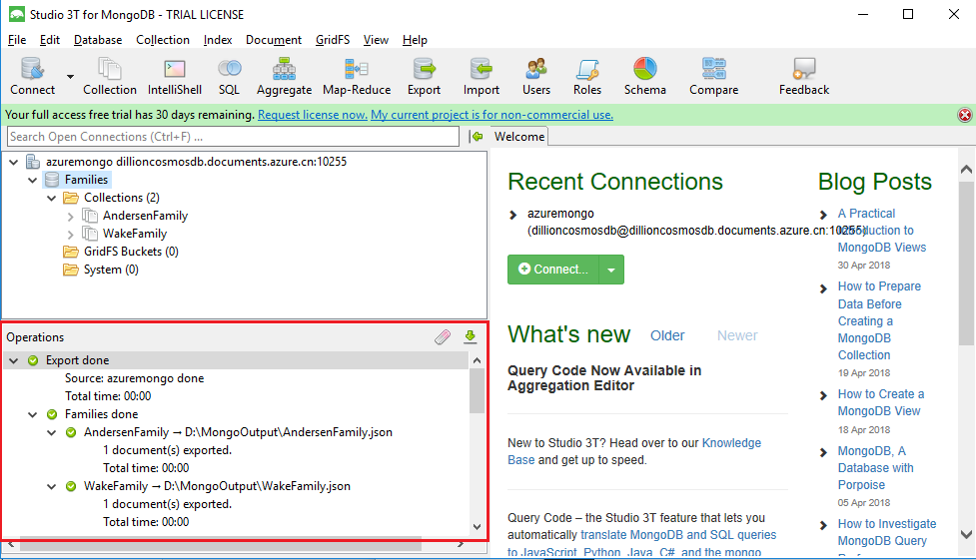Open the Compare tool
976x560 pixels.
click(x=713, y=76)
